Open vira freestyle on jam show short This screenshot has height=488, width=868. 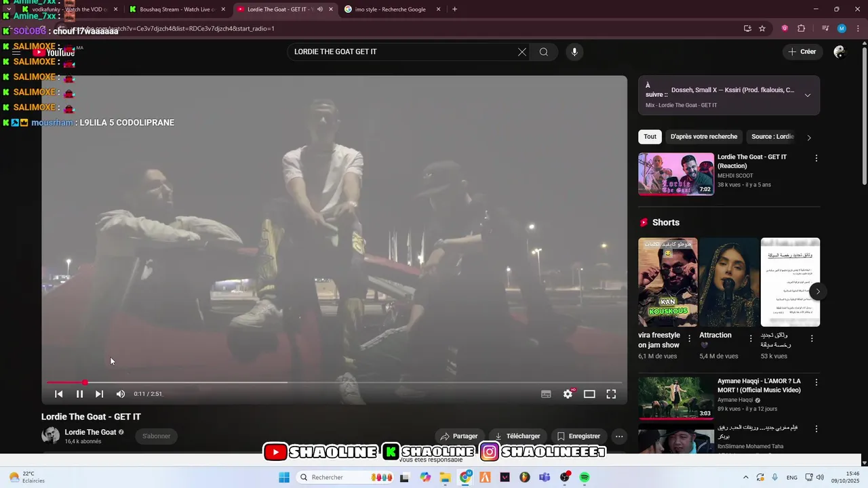pos(668,282)
